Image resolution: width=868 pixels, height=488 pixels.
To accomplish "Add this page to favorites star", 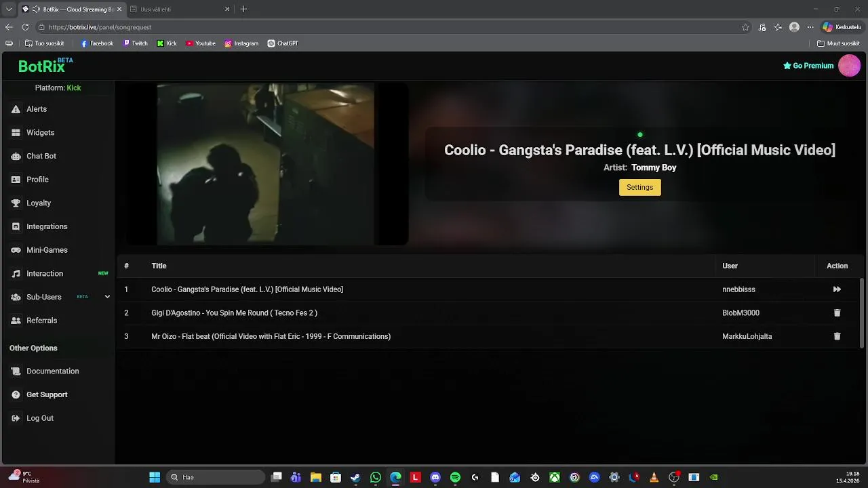I will tap(745, 27).
